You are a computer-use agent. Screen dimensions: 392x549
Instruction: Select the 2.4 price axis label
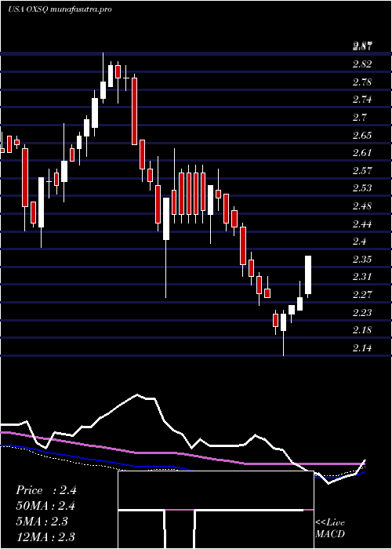tap(359, 242)
